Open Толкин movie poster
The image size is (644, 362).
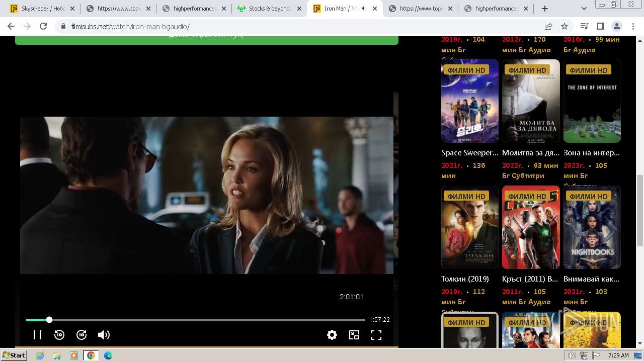pos(470,227)
